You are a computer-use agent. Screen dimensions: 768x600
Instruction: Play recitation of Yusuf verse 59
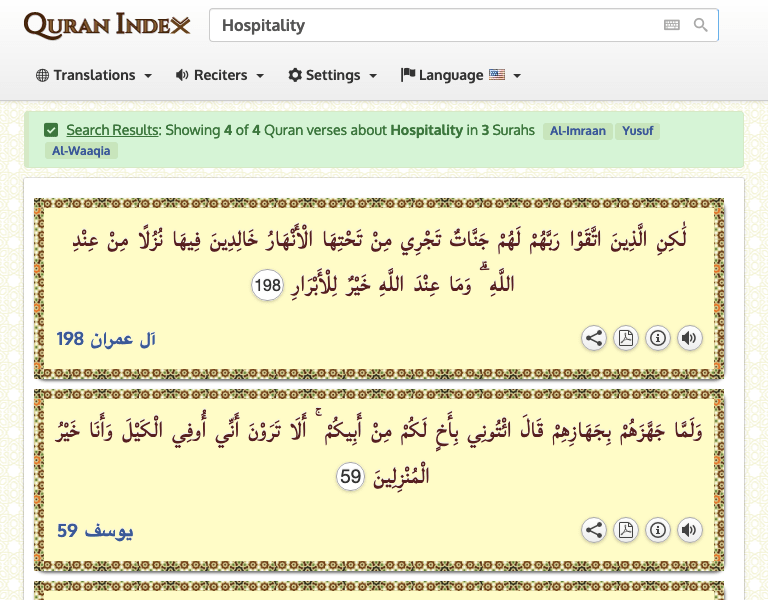690,530
